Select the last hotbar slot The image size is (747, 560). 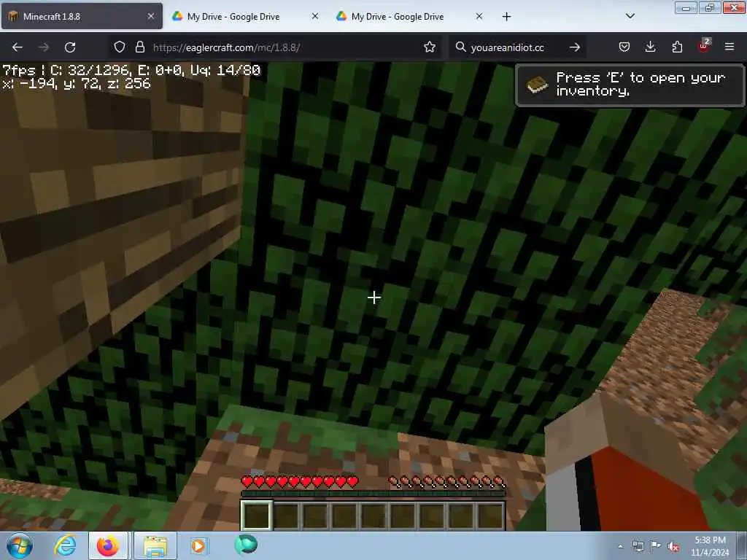489,515
